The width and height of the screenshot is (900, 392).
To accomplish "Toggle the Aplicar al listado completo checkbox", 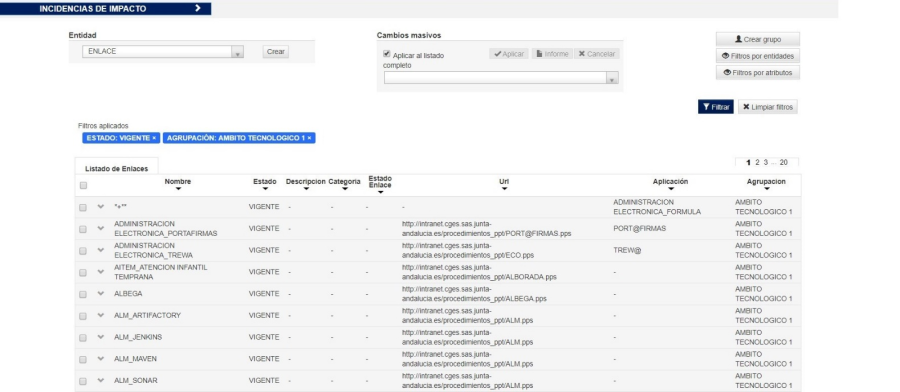I will pos(386,55).
